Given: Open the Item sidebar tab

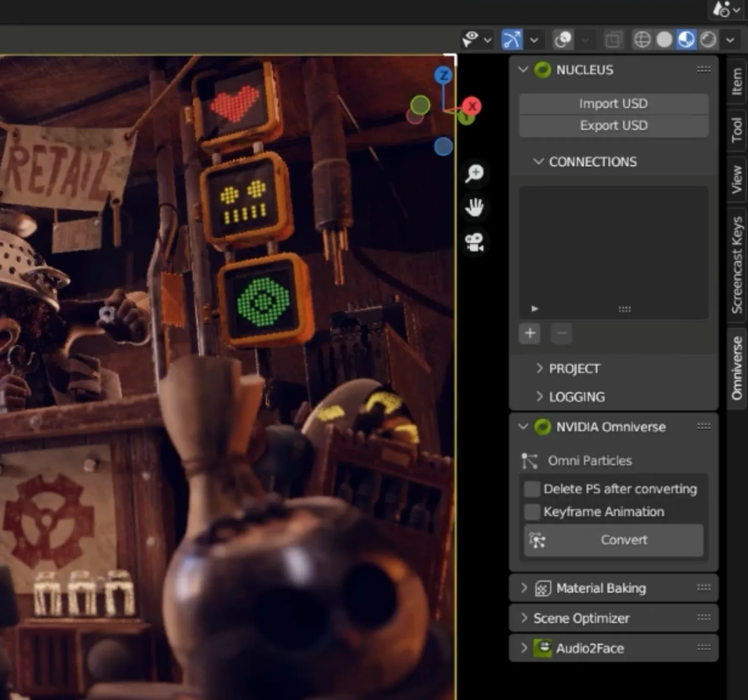Looking at the screenshot, I should [x=737, y=82].
